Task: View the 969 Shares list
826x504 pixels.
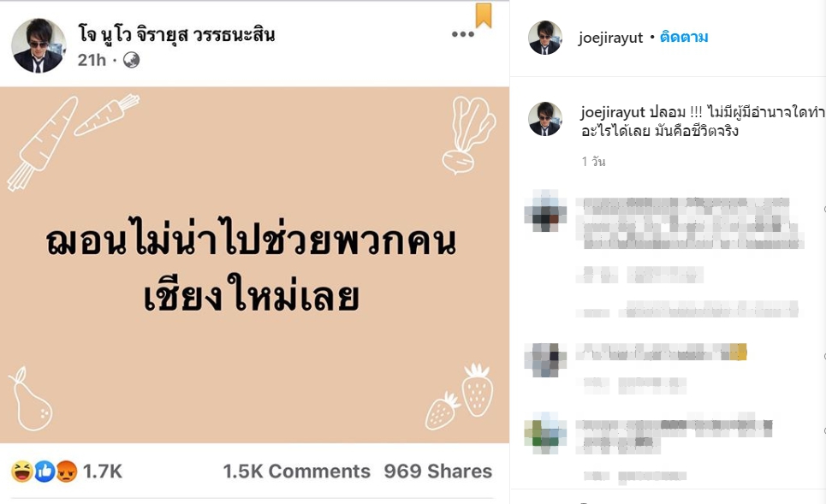Action: click(x=437, y=471)
